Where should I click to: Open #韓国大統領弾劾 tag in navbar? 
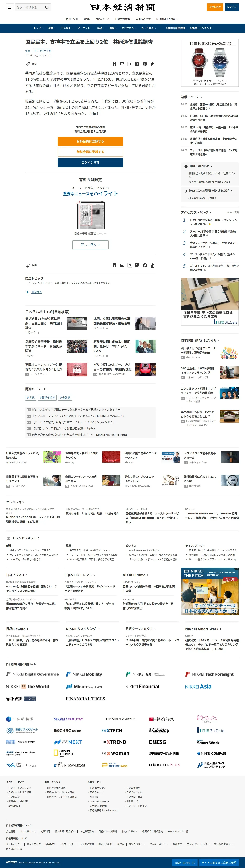[x=175, y=28]
